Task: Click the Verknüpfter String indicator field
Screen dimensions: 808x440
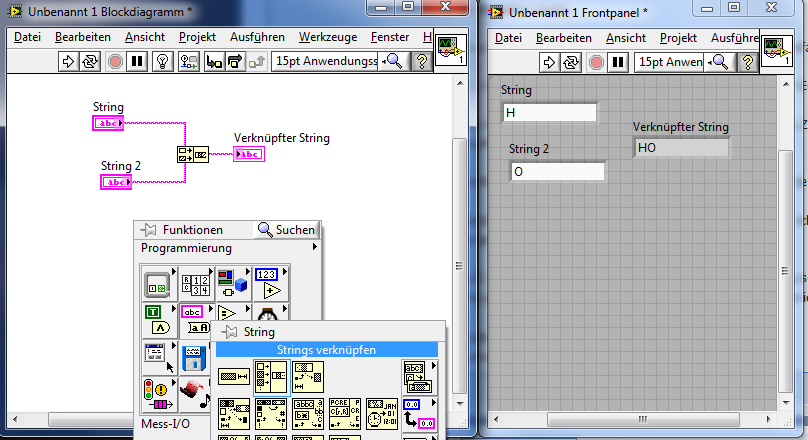Action: [x=681, y=148]
